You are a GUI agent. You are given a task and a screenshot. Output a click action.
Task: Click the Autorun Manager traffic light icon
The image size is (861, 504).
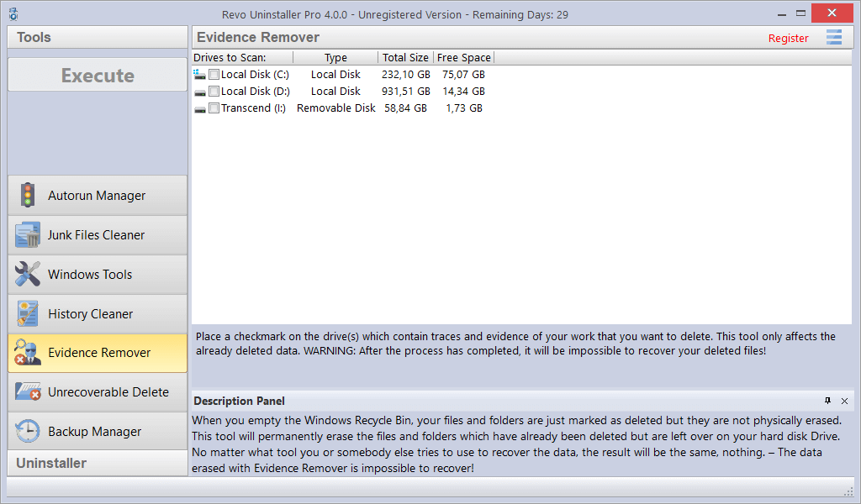click(28, 195)
